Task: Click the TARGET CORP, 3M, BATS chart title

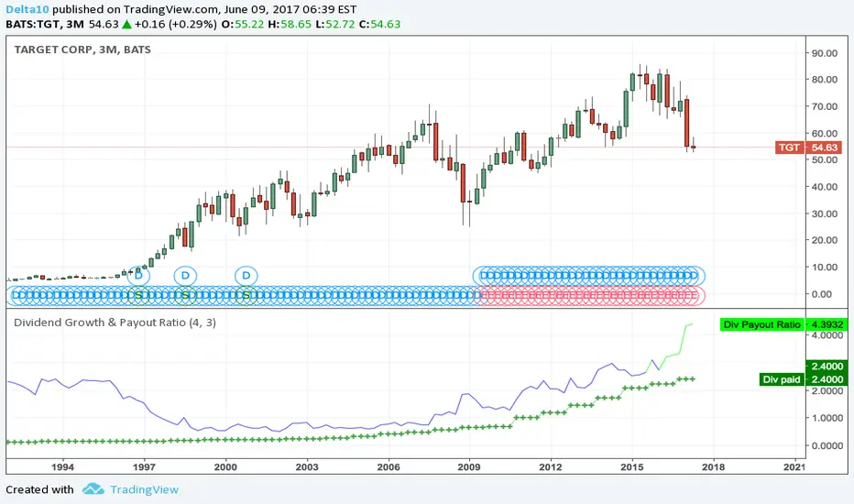Action: (82, 49)
